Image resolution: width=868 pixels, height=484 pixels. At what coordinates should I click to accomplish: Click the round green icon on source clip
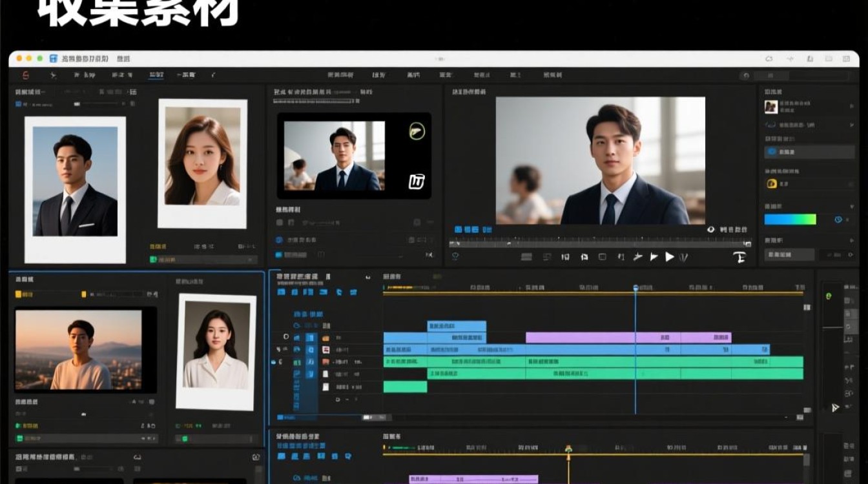tap(417, 132)
